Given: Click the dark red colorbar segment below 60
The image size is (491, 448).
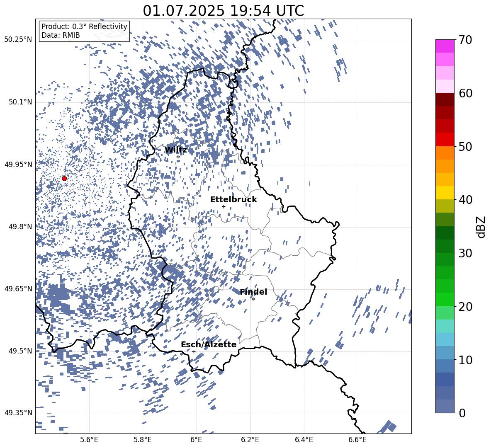Looking at the screenshot, I should [x=445, y=99].
